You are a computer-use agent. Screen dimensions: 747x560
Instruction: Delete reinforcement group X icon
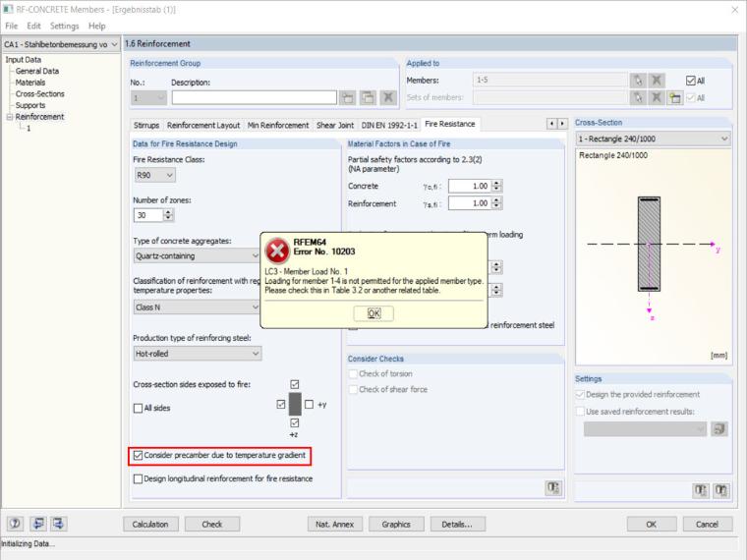pyautogui.click(x=388, y=98)
